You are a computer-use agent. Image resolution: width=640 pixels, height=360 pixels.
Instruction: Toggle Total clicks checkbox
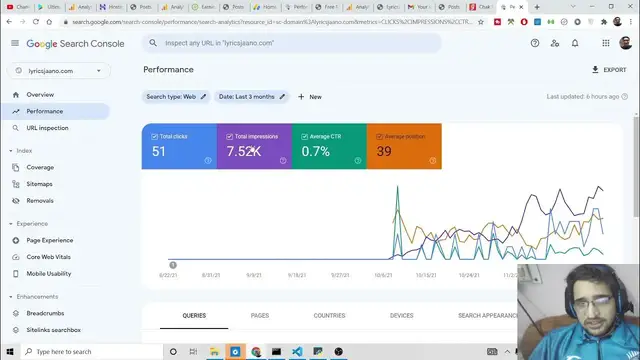click(154, 137)
